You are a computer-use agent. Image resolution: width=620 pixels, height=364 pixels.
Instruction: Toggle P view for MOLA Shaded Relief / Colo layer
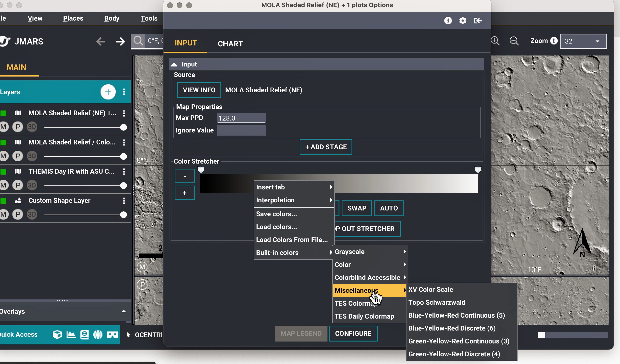[x=18, y=156]
